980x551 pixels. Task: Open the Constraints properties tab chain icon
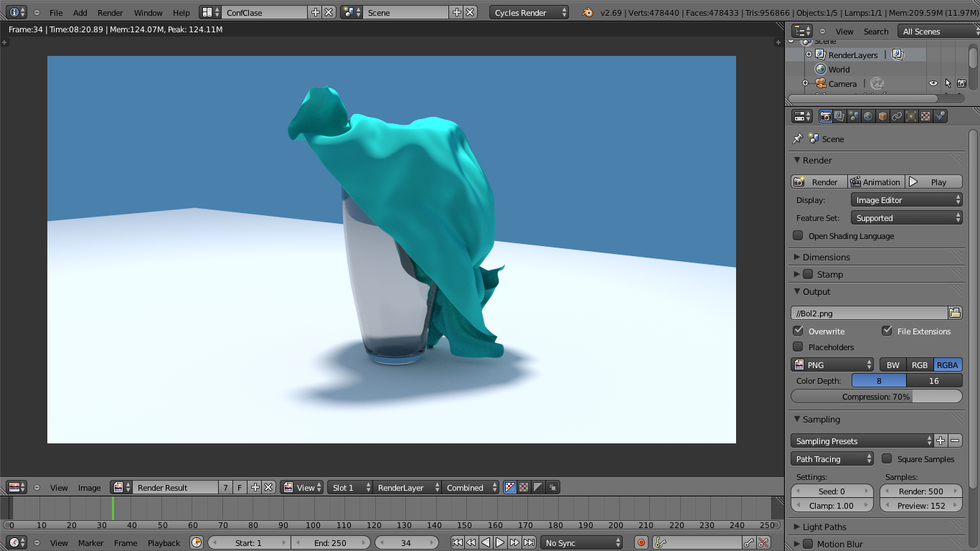[897, 116]
